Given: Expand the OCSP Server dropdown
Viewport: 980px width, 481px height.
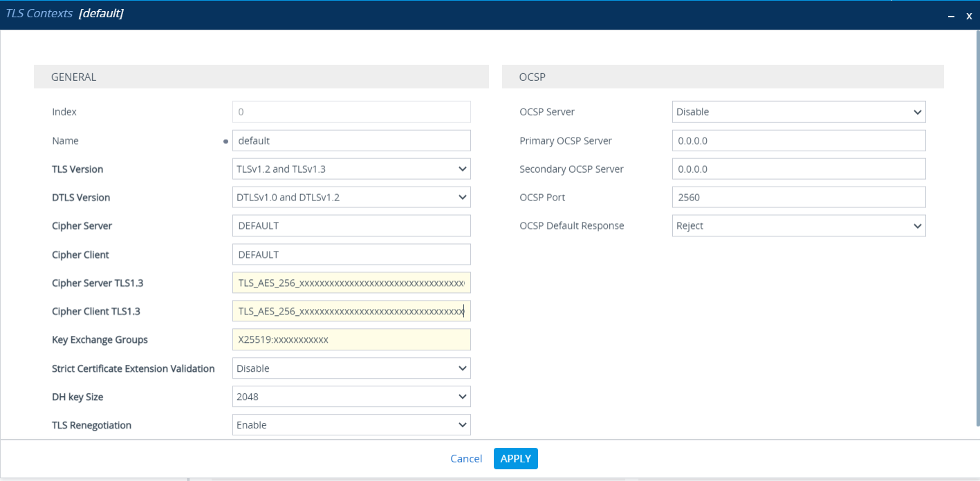Looking at the screenshot, I should 798,112.
